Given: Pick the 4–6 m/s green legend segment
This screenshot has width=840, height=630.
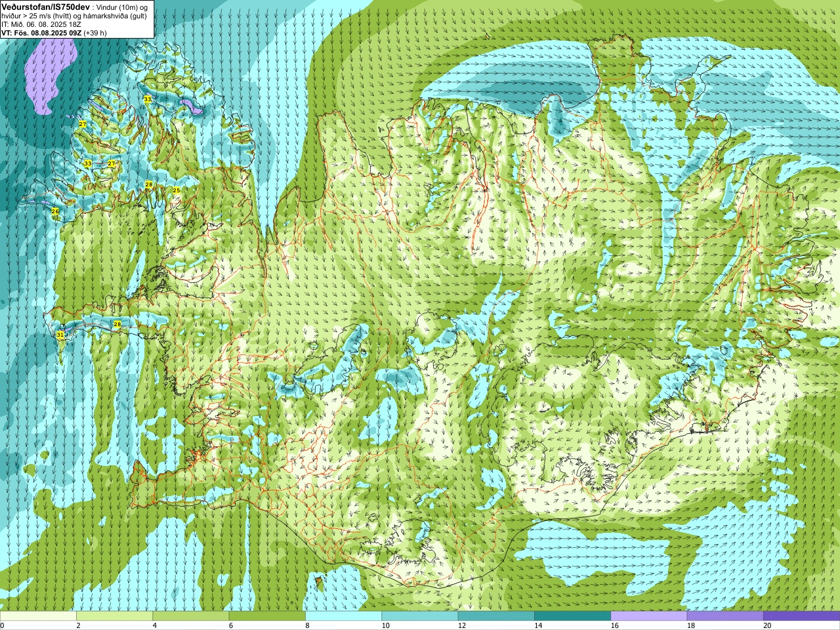Looking at the screenshot, I should click(x=190, y=616).
